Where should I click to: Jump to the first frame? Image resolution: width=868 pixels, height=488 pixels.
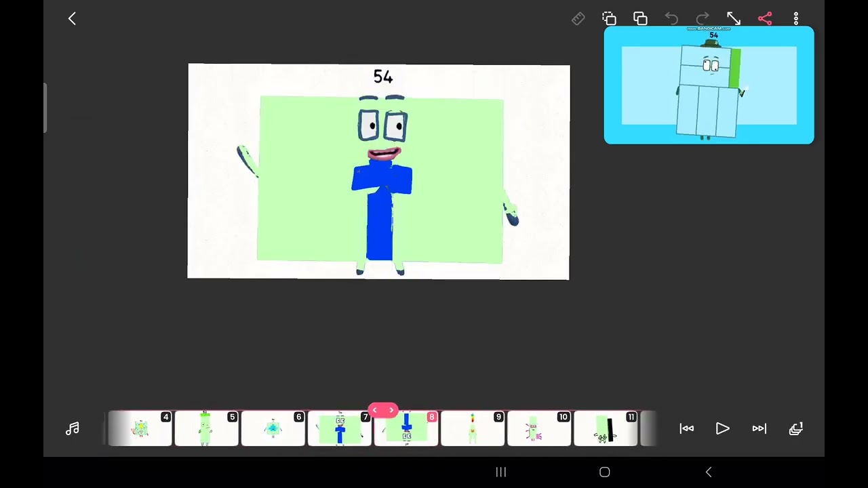tap(686, 428)
